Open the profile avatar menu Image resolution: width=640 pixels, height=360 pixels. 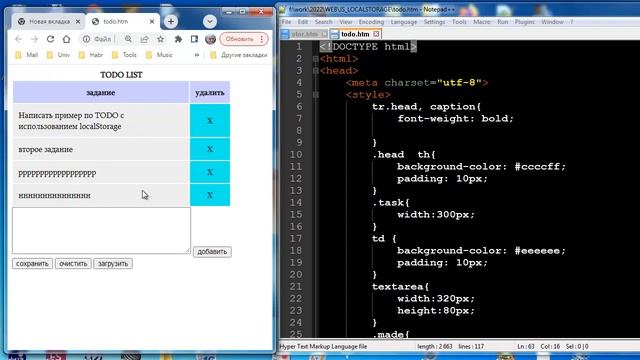[x=210, y=39]
